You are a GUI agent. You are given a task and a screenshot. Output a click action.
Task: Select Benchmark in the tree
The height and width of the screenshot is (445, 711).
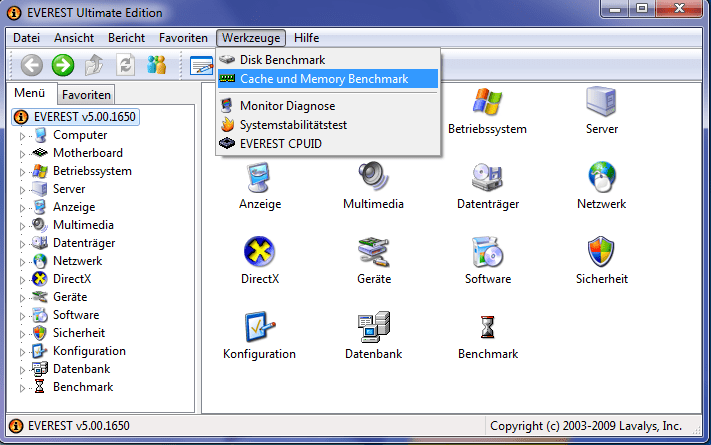pyautogui.click(x=83, y=387)
